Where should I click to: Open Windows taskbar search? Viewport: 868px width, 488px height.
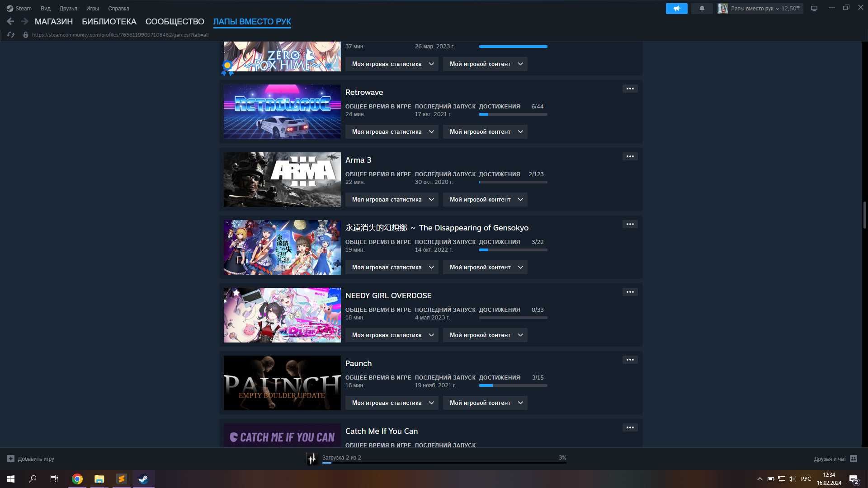[33, 479]
